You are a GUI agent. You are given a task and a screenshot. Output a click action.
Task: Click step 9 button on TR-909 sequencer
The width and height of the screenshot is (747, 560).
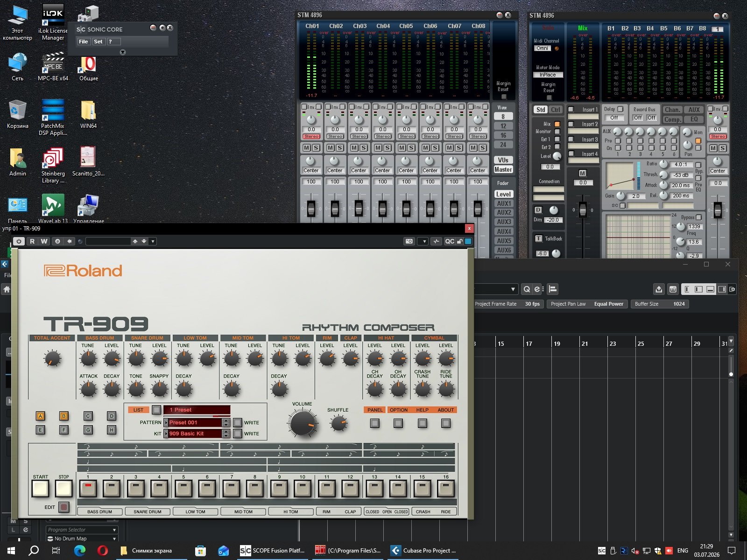click(279, 489)
